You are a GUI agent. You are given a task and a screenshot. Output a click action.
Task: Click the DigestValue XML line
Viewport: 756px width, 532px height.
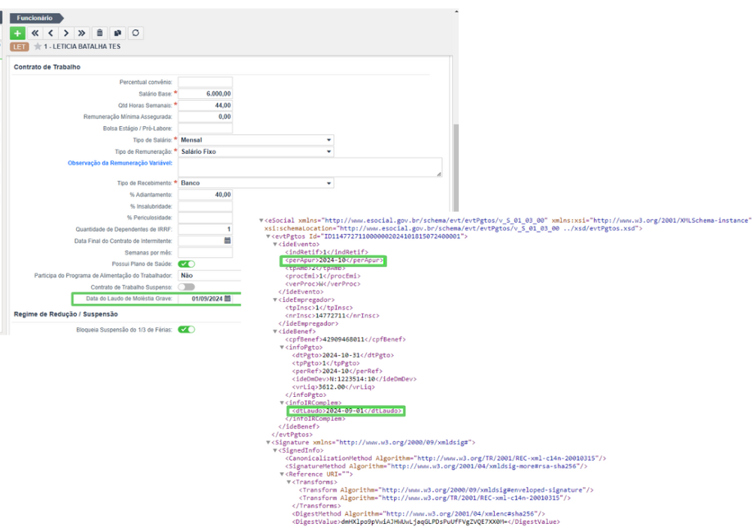[426, 522]
